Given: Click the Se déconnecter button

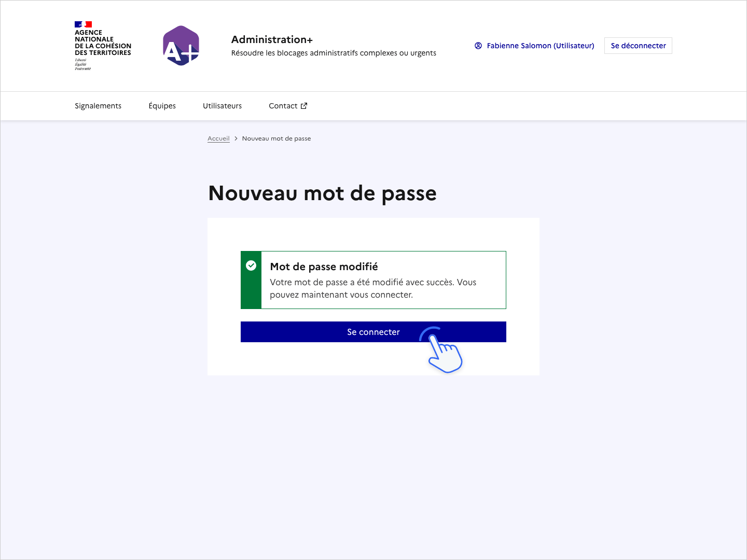Looking at the screenshot, I should coord(638,46).
